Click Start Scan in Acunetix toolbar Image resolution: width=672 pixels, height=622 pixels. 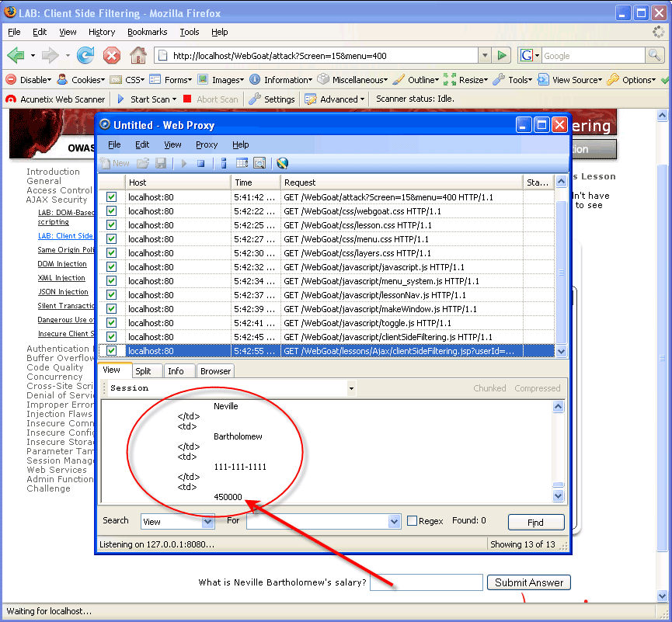click(x=147, y=99)
